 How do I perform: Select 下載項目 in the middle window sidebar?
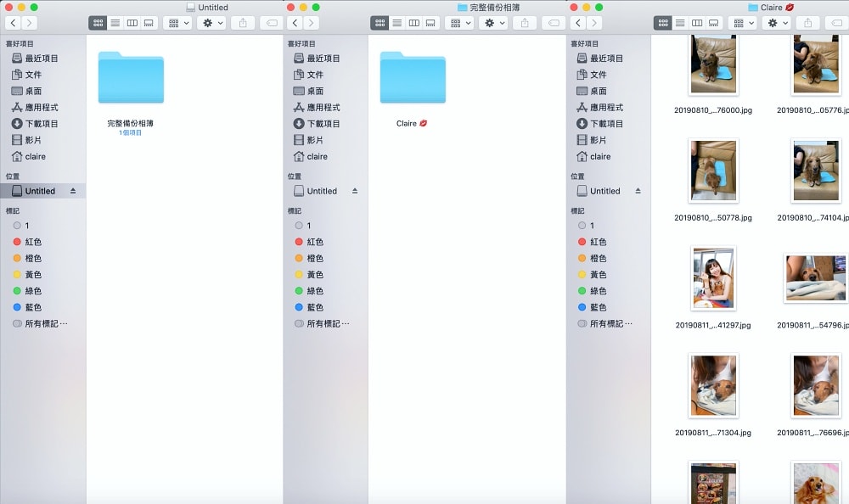pos(323,124)
